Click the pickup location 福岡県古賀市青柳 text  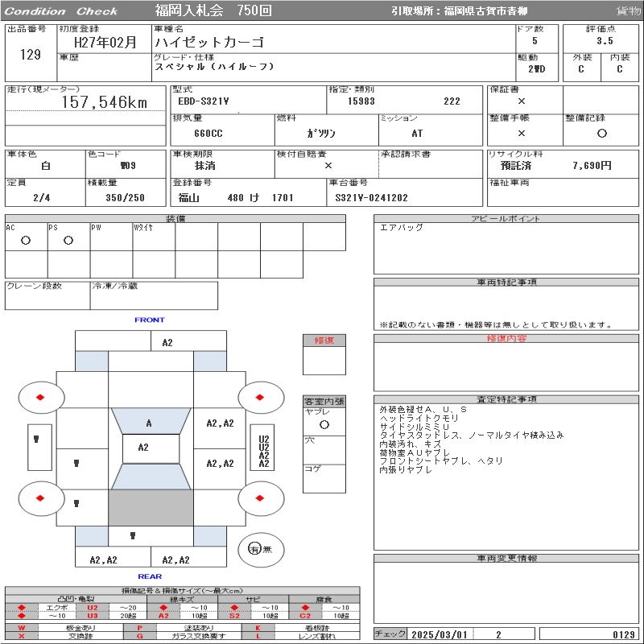[486, 11]
